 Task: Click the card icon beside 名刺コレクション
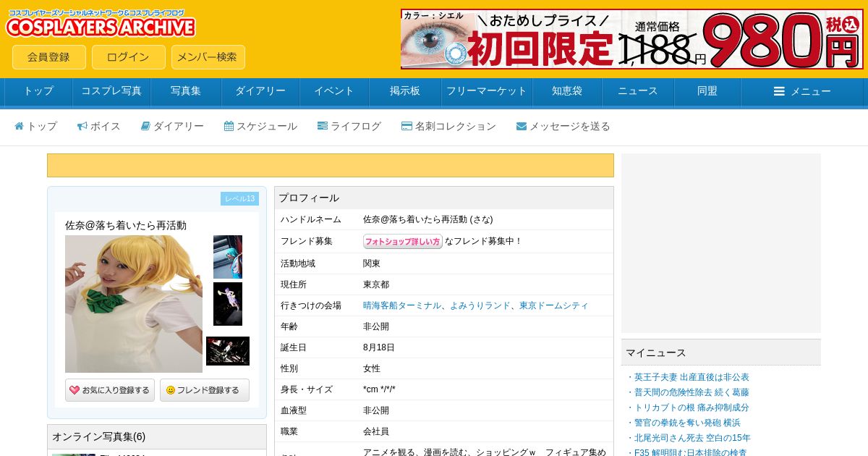pyautogui.click(x=407, y=126)
